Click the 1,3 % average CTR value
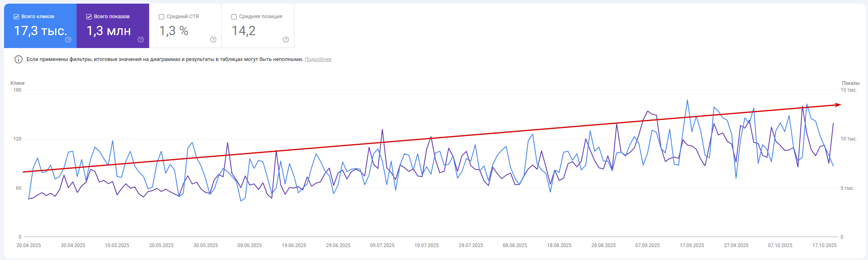This screenshot has width=868, height=260. (x=174, y=31)
